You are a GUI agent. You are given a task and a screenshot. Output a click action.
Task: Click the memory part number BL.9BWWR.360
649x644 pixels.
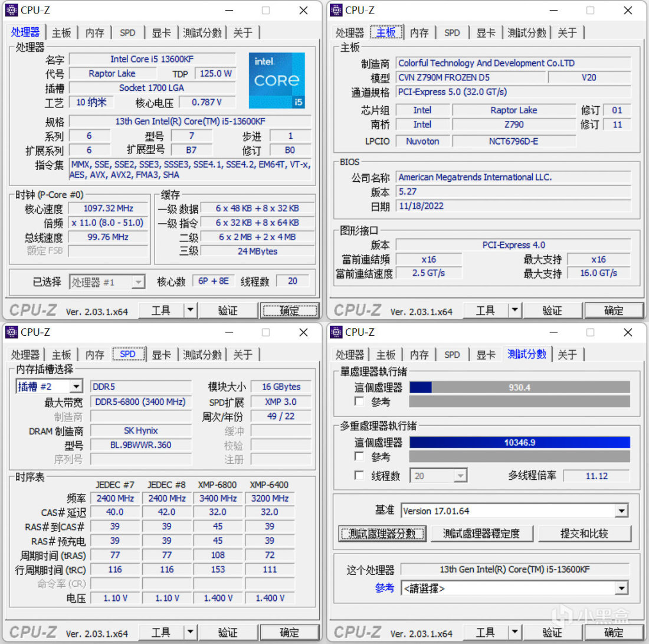click(141, 445)
